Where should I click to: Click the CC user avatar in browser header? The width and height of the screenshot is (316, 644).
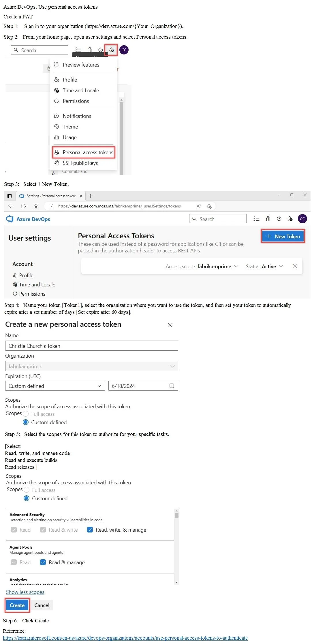click(302, 219)
